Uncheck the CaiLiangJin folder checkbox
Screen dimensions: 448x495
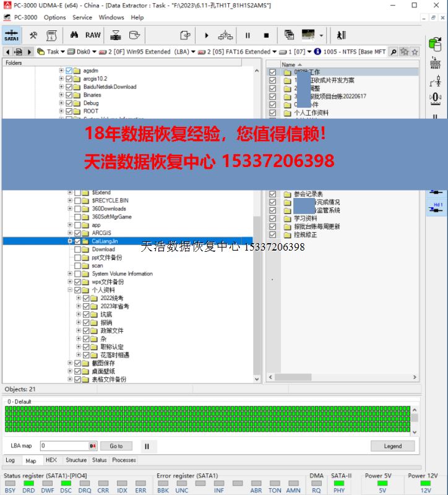tap(77, 241)
